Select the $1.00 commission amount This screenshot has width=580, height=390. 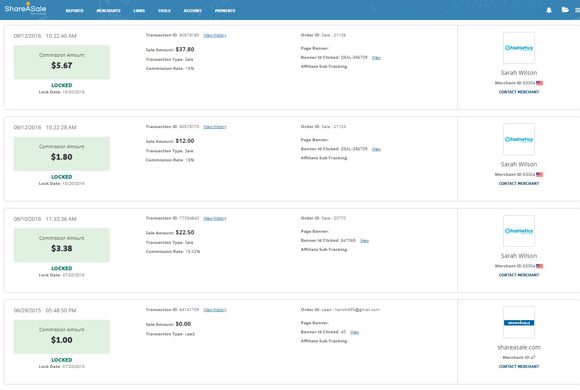click(62, 340)
